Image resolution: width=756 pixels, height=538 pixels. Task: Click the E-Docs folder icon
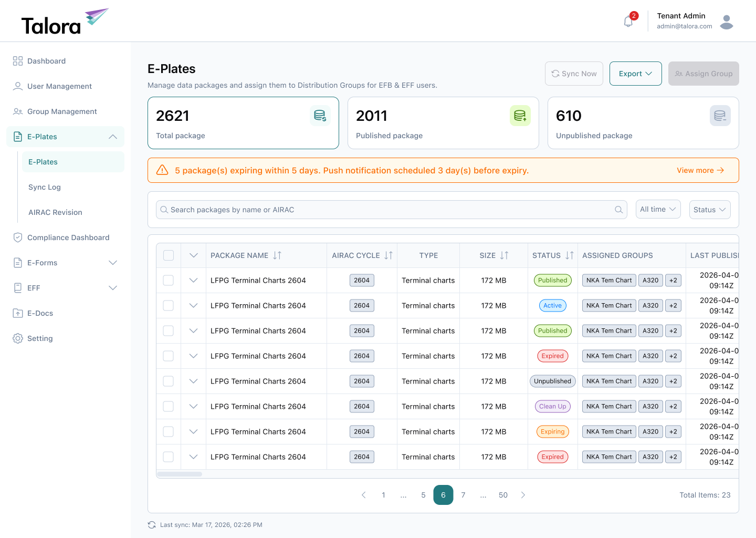coord(18,313)
